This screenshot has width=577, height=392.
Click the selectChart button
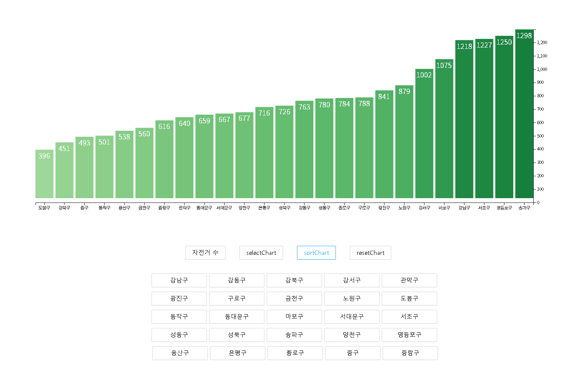coord(261,253)
